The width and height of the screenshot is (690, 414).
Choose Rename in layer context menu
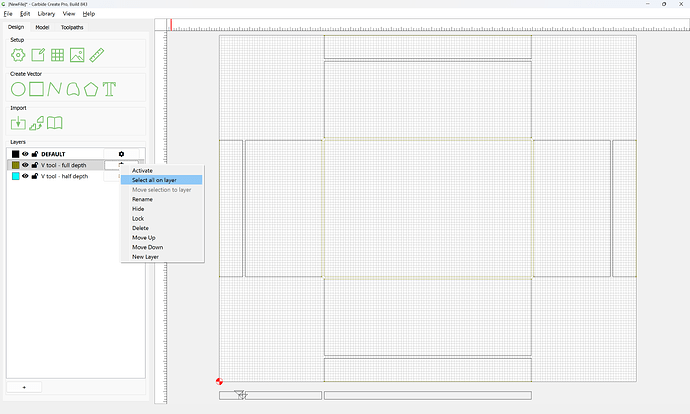coord(161,199)
